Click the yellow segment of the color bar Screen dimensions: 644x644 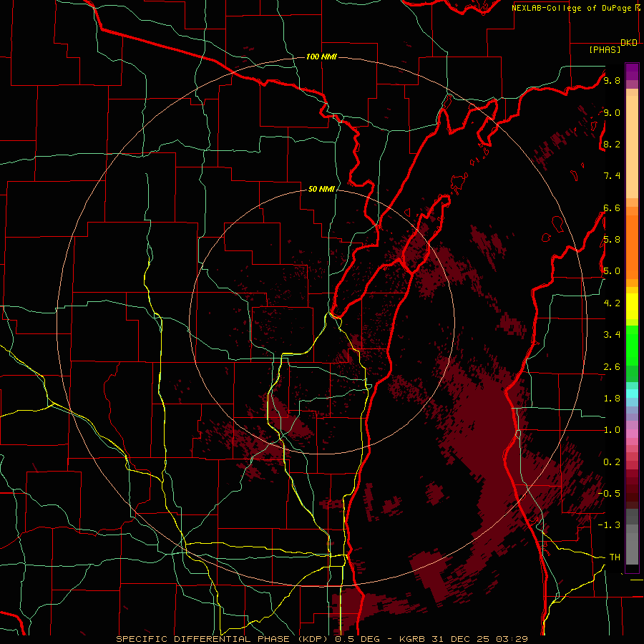click(632, 306)
